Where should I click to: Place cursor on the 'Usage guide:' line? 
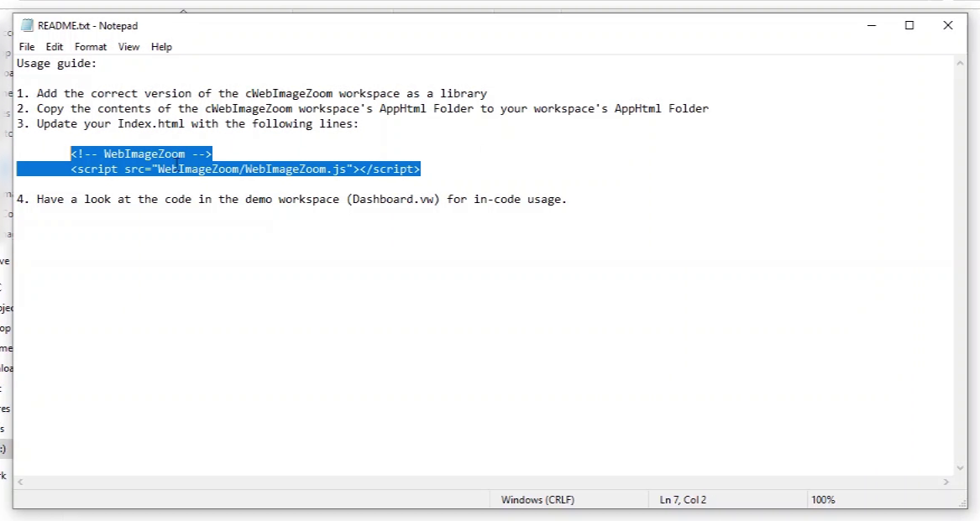pyautogui.click(x=57, y=63)
